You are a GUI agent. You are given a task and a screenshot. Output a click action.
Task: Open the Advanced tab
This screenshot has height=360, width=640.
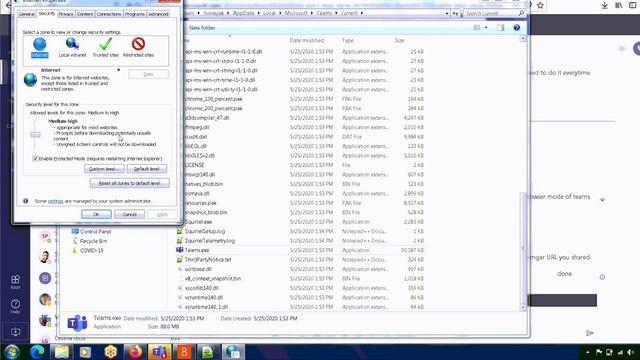point(158,14)
